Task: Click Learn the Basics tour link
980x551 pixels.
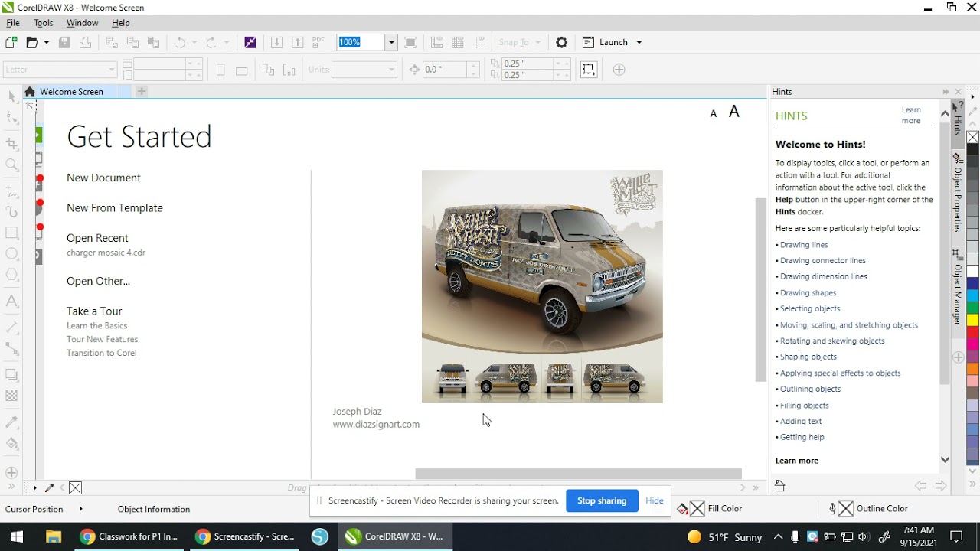Action: (x=97, y=325)
